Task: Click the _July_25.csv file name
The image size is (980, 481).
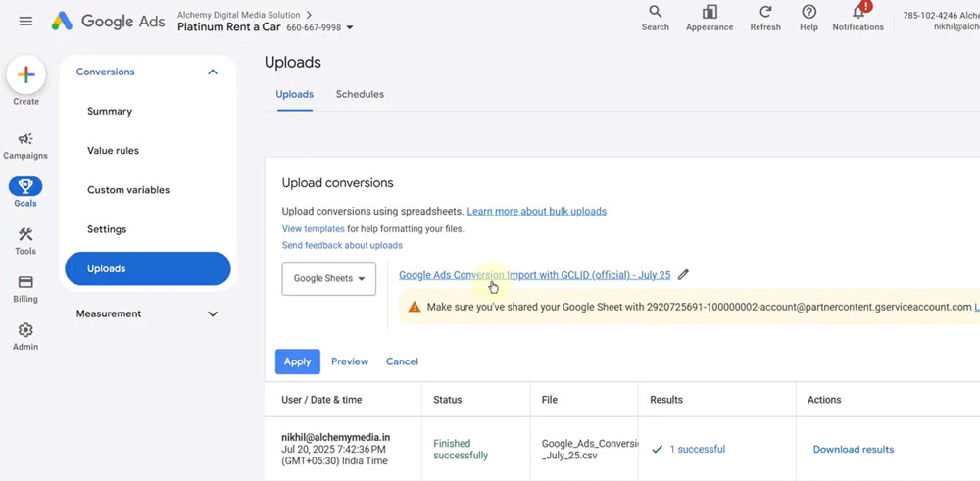Action: tap(570, 456)
